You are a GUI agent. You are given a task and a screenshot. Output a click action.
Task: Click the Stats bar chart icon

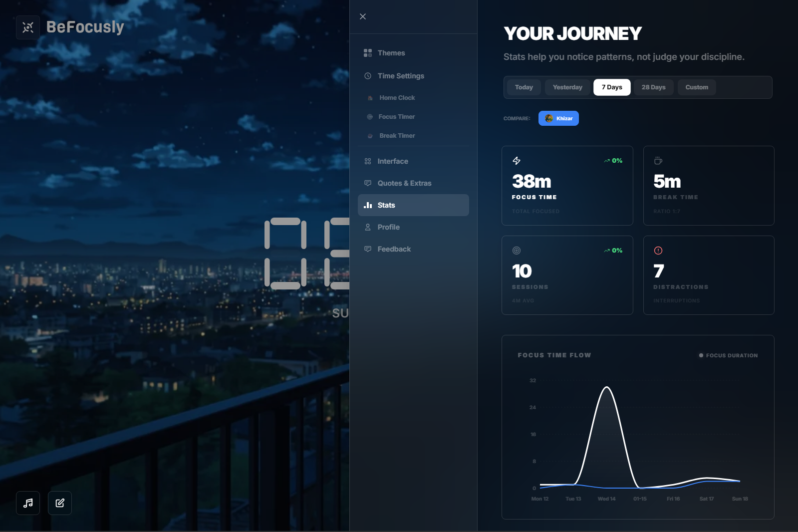368,205
